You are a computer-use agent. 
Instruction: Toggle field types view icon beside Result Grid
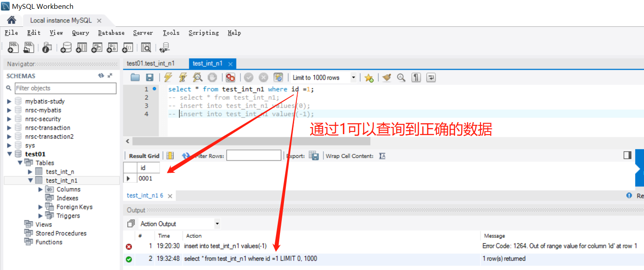(170, 156)
